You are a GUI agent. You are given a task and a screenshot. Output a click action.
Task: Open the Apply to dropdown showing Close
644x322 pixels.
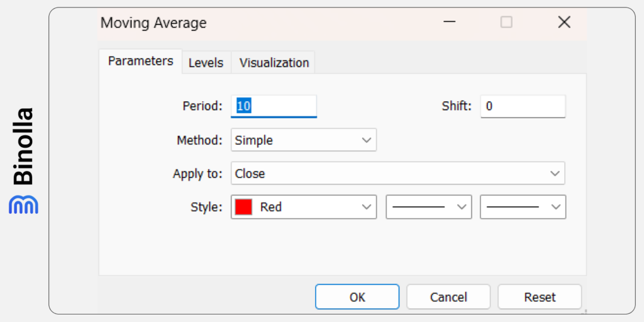[x=397, y=174]
